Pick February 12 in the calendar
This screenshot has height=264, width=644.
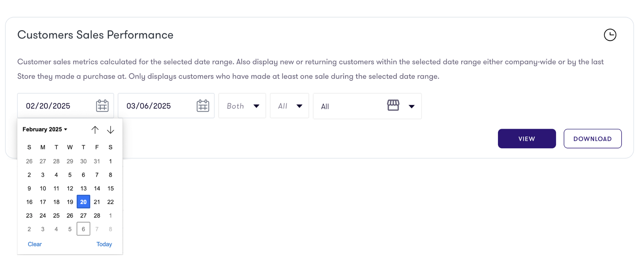tap(70, 189)
